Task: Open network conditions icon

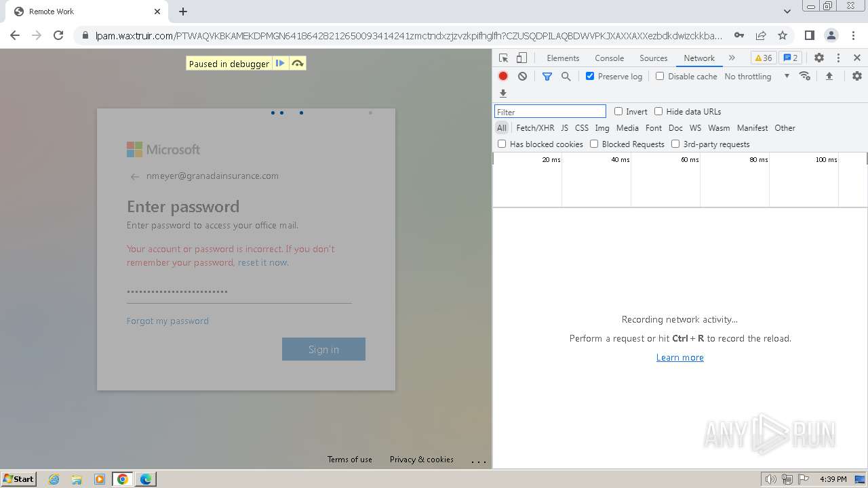Action: 805,77
